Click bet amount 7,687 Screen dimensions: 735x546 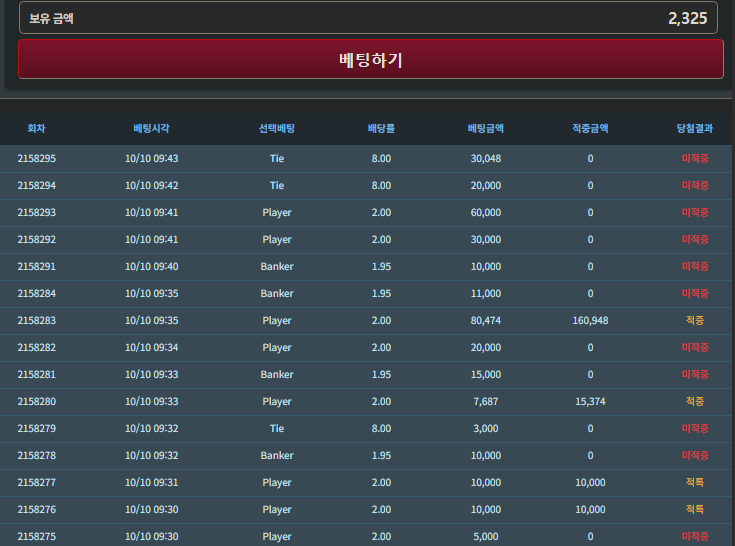486,401
